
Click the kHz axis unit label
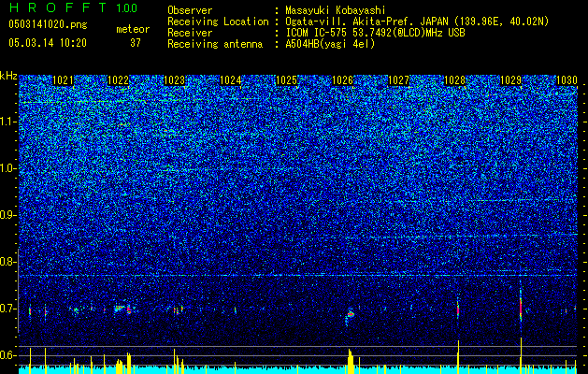pos(8,76)
